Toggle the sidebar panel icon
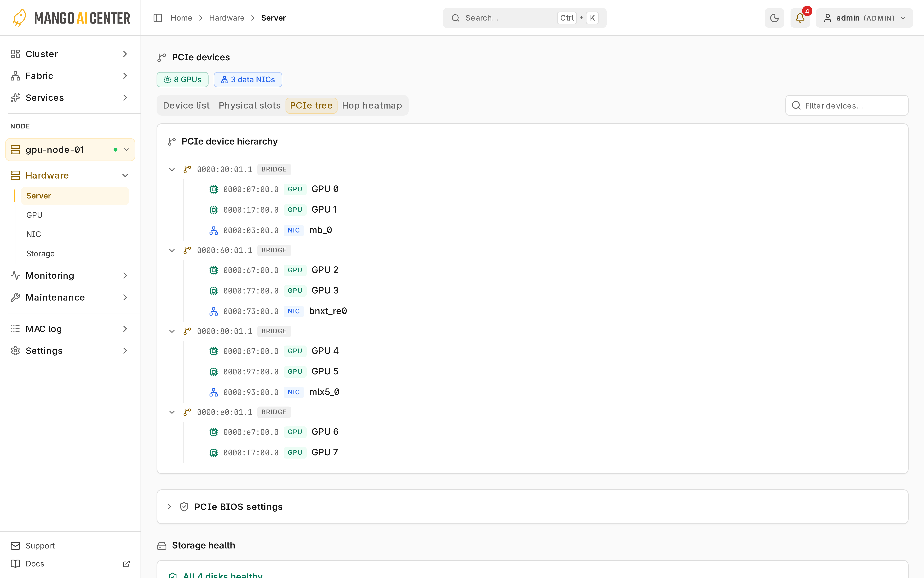The image size is (924, 578). 158,18
